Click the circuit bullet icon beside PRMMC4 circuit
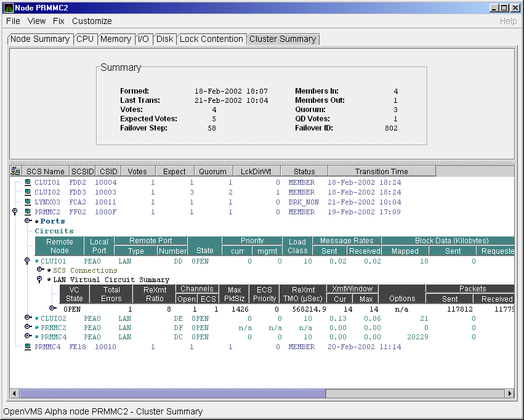This screenshot has height=420, width=524. (37, 337)
